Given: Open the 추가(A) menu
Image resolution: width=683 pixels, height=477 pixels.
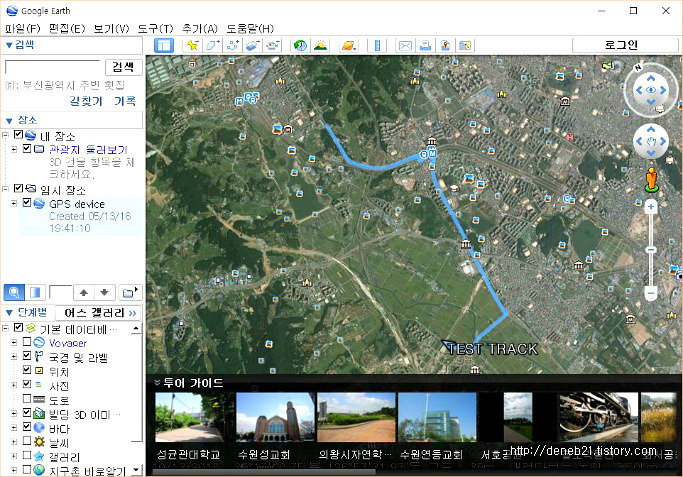Looking at the screenshot, I should click(x=199, y=29).
